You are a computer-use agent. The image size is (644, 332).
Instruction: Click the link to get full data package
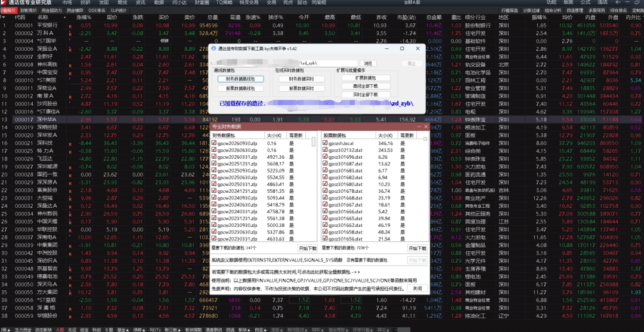(x=286, y=272)
